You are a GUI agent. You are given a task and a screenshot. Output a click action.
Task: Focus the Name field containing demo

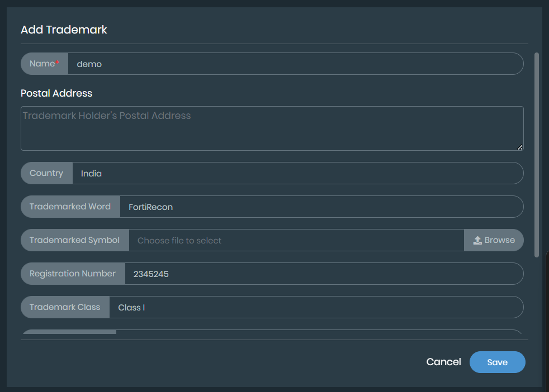(295, 64)
